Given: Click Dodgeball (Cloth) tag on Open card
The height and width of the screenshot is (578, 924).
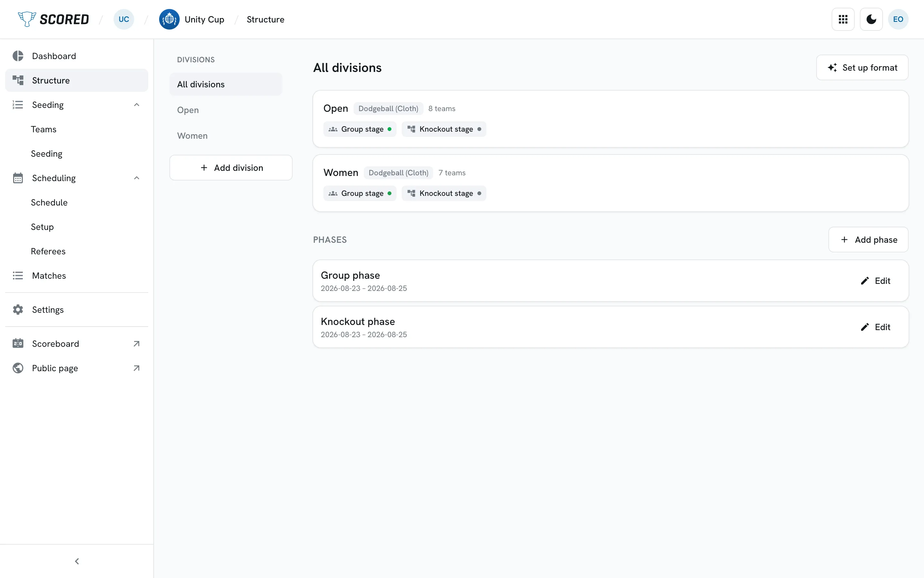Looking at the screenshot, I should 388,109.
